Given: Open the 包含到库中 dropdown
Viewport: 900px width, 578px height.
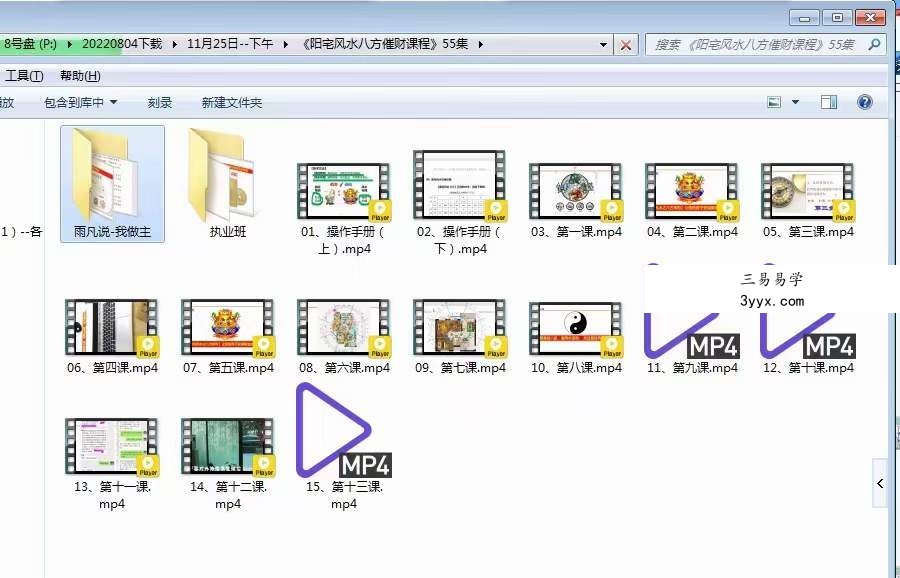Looking at the screenshot, I should click(x=80, y=102).
